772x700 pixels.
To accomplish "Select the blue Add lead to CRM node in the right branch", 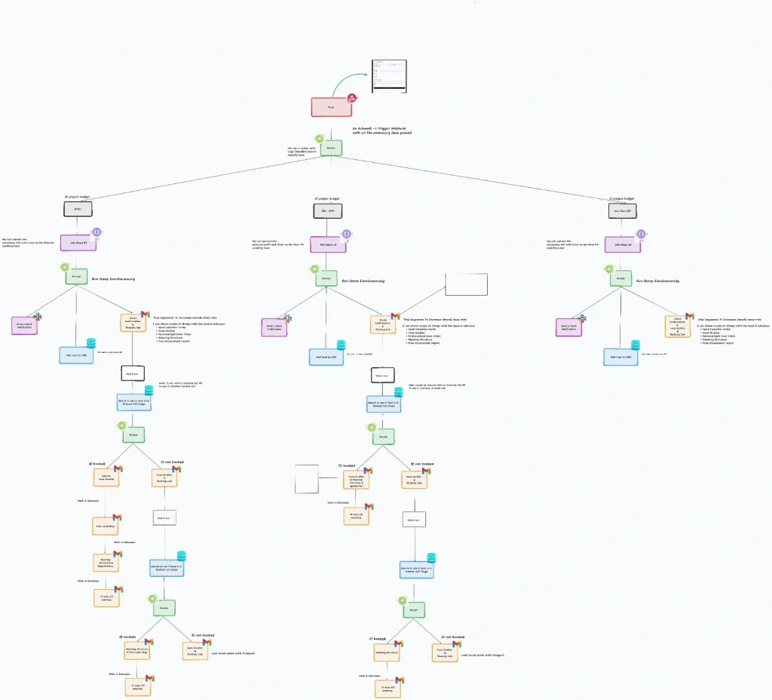I will [x=621, y=357].
